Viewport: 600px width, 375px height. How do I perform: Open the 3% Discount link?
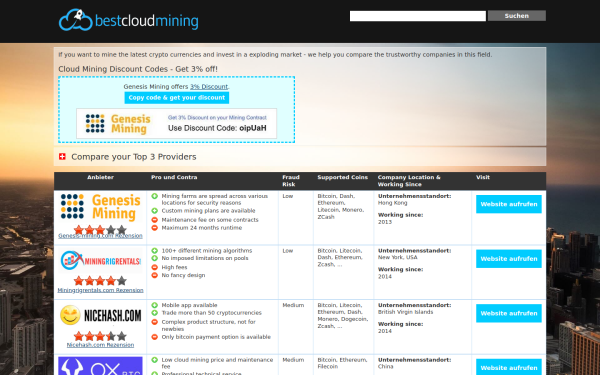coord(209,86)
